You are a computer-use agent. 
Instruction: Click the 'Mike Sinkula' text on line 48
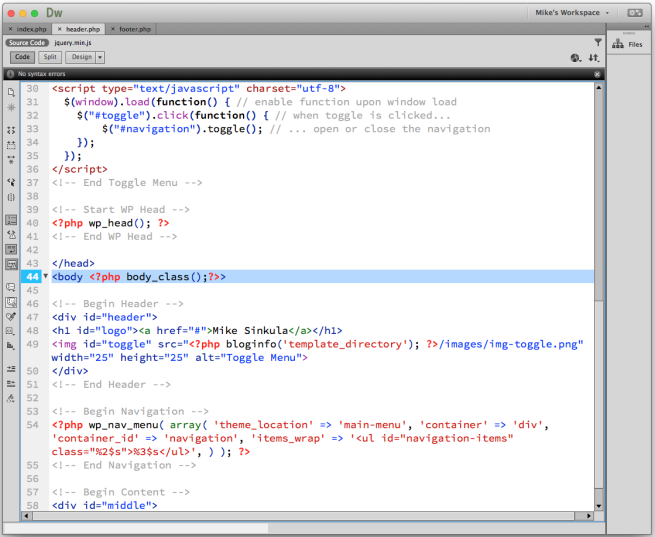pyautogui.click(x=250, y=330)
